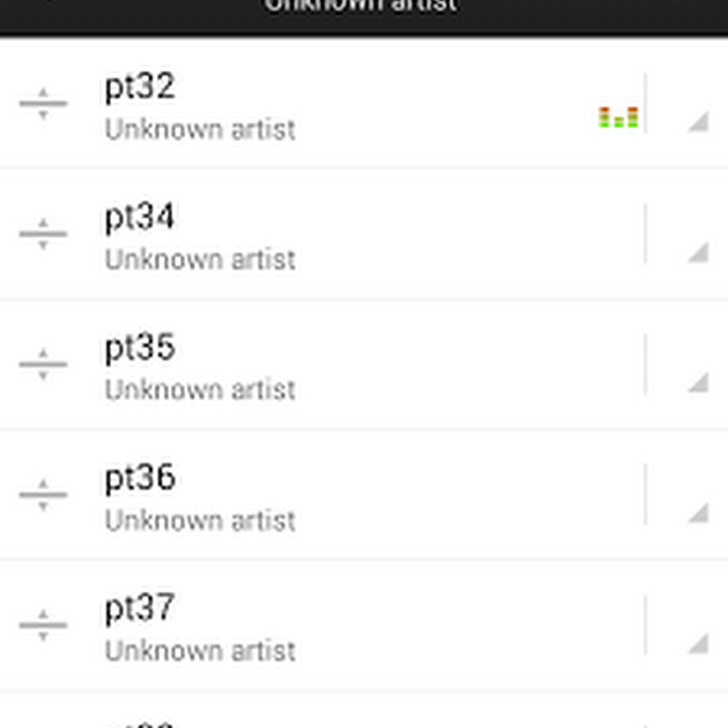Tap the Unknown artist header title
This screenshot has height=728, width=728.
click(x=362, y=6)
